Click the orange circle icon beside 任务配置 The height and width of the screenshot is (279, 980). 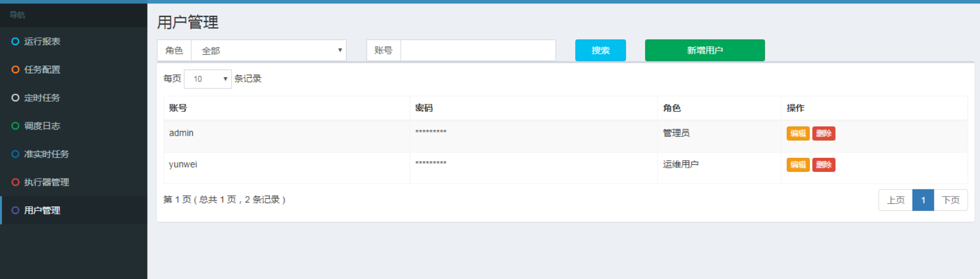coord(15,70)
